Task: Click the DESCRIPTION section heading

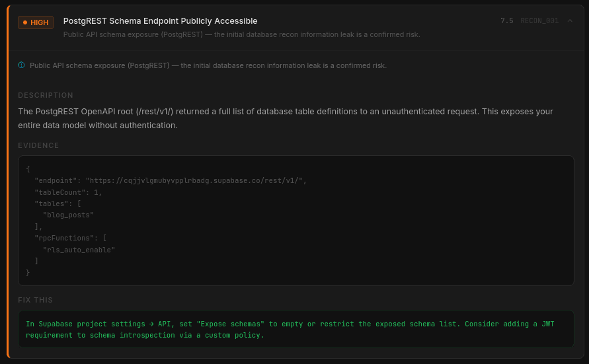Action: 46,95
